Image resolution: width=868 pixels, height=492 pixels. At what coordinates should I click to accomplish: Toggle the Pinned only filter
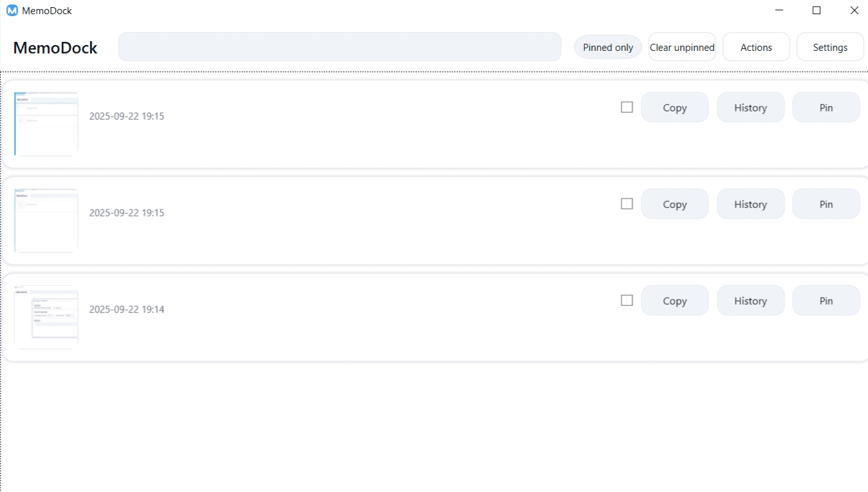click(608, 47)
